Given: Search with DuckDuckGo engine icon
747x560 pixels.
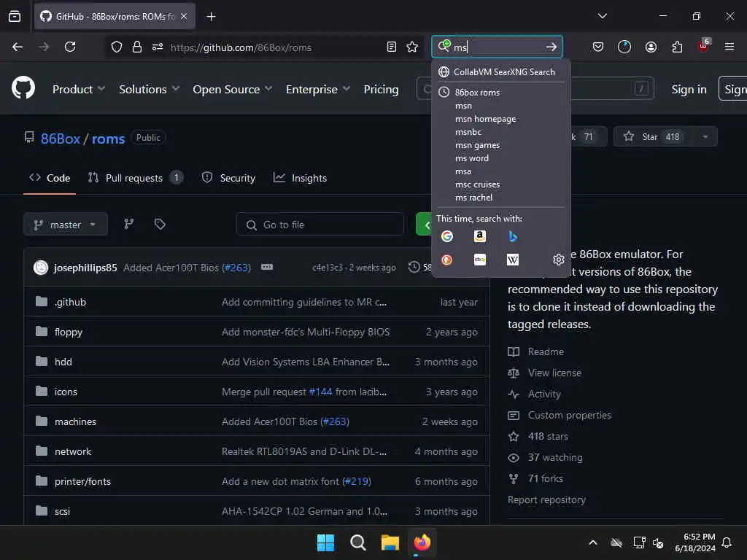Looking at the screenshot, I should point(447,260).
